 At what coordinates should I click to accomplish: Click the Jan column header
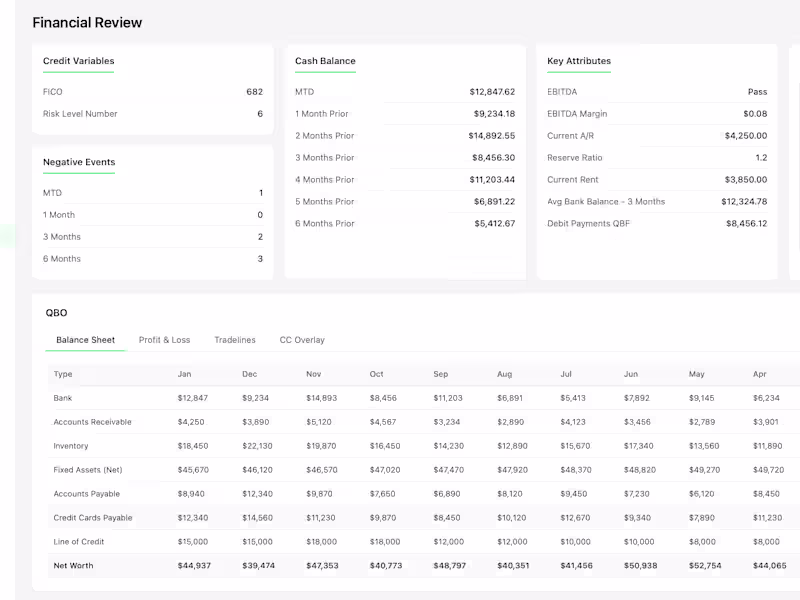point(184,374)
